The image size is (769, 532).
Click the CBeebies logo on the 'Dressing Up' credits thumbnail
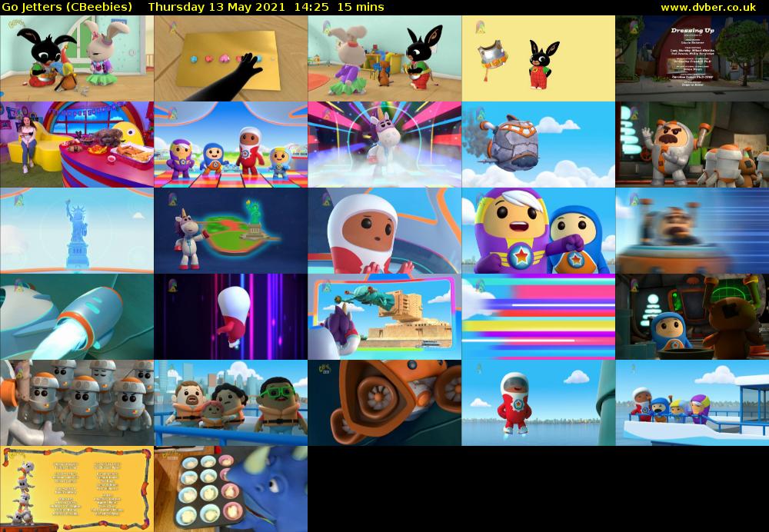632,28
